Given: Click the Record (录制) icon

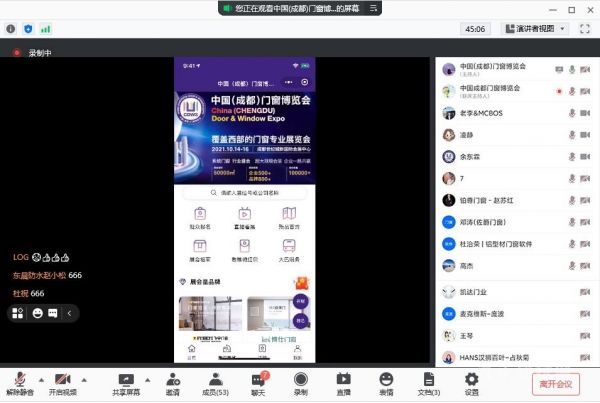Looking at the screenshot, I should coord(301,379).
